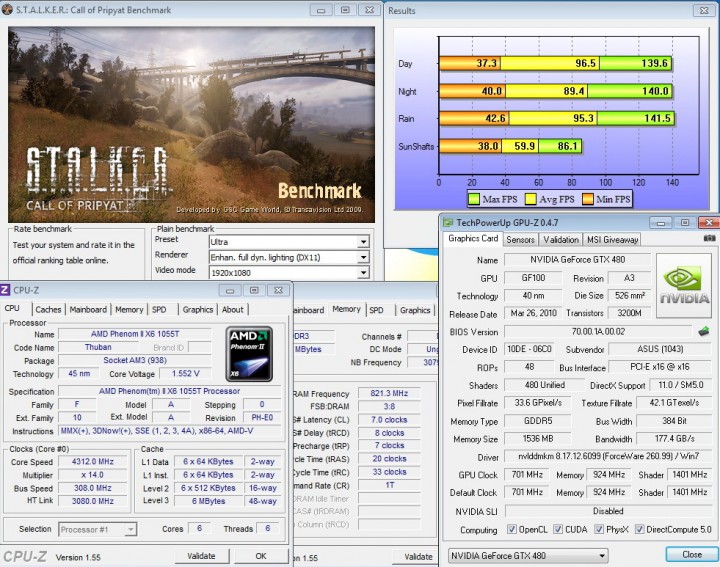This screenshot has width=720, height=567.
Task: Click the Cores value 6 in CPU-Z
Action: tap(199, 528)
